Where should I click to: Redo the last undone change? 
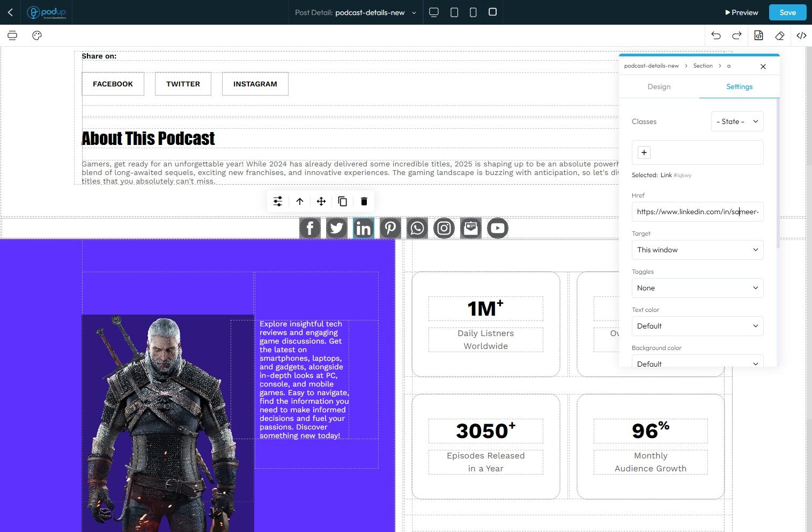[737, 35]
